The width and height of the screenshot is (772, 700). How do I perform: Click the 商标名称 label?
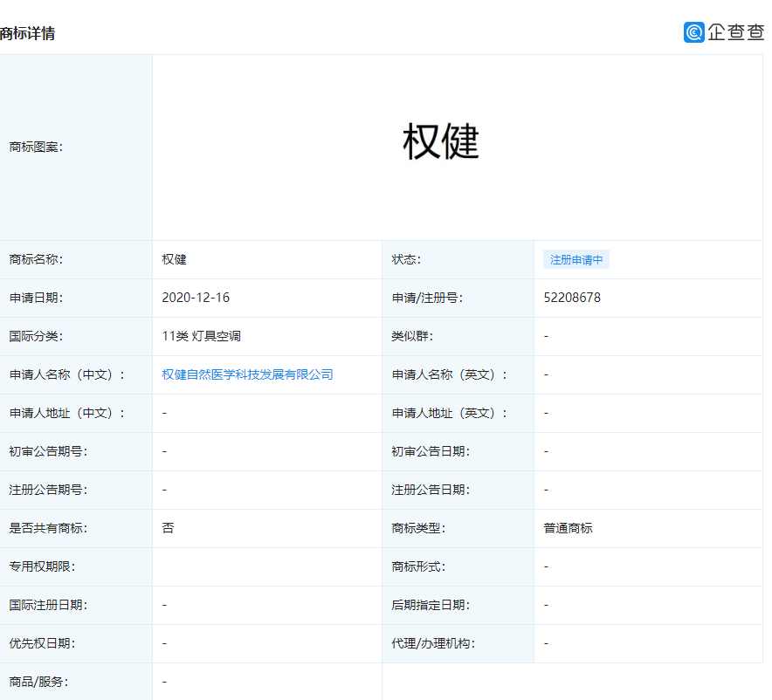36,259
